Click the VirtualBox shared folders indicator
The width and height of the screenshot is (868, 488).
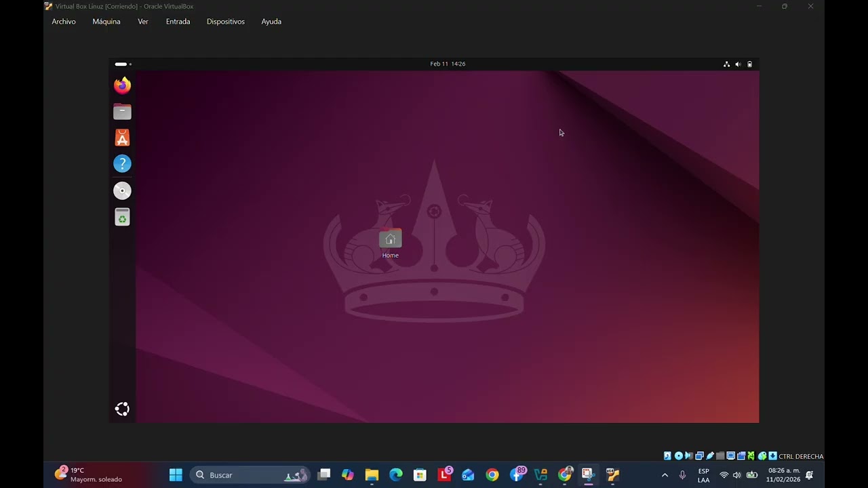coord(720,456)
